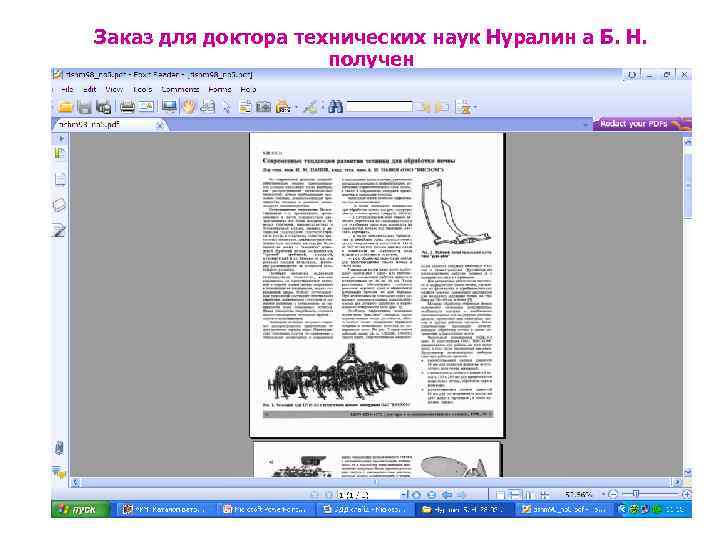Open the Help menu

tap(248, 89)
